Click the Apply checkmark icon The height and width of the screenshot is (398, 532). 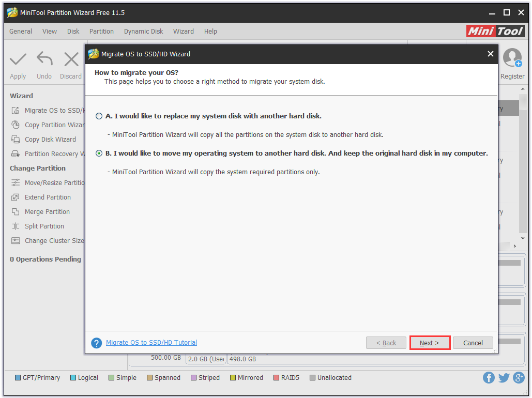(x=18, y=59)
